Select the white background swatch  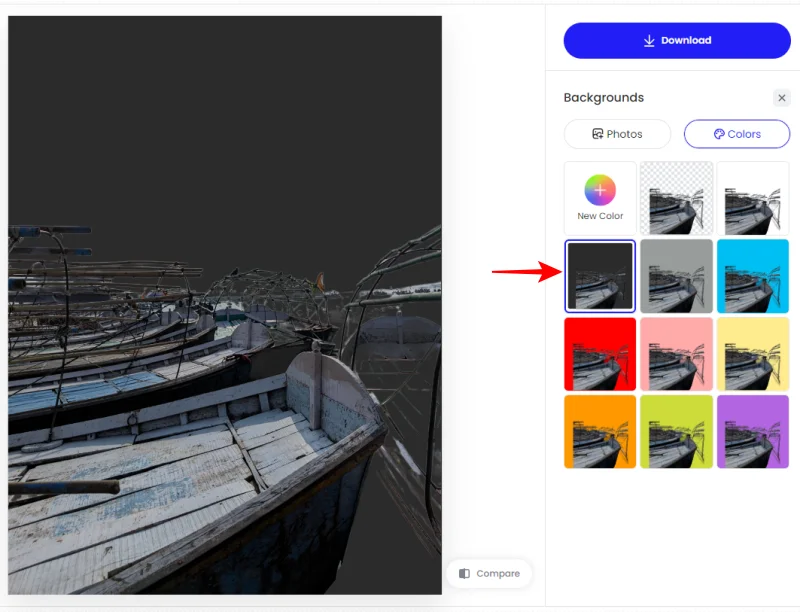tap(753, 198)
